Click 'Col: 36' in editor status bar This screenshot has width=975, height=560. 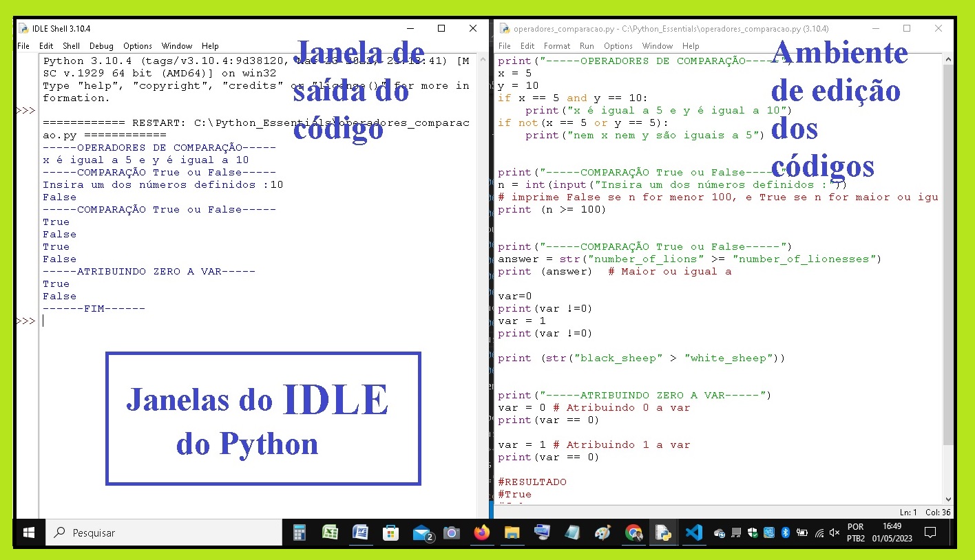[x=938, y=512]
